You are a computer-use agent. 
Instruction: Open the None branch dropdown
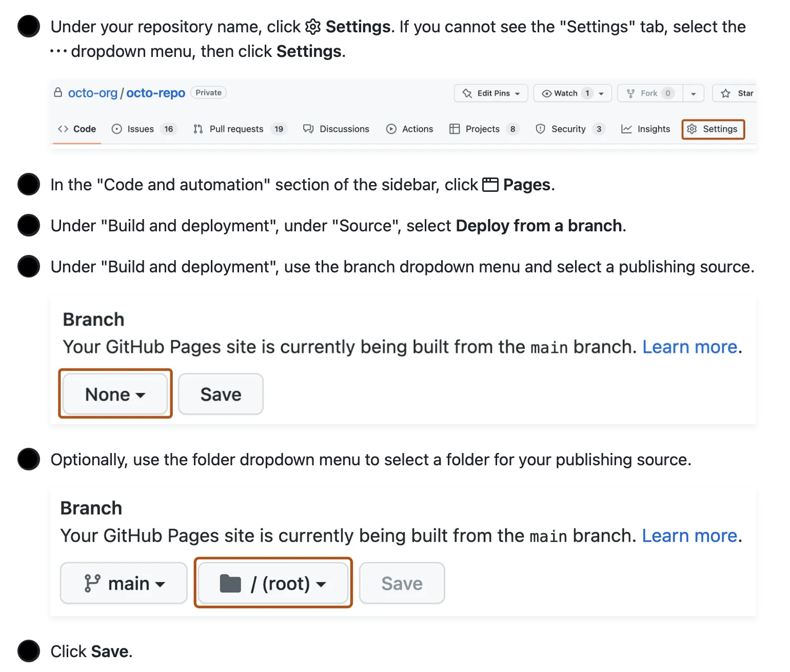[x=115, y=394]
